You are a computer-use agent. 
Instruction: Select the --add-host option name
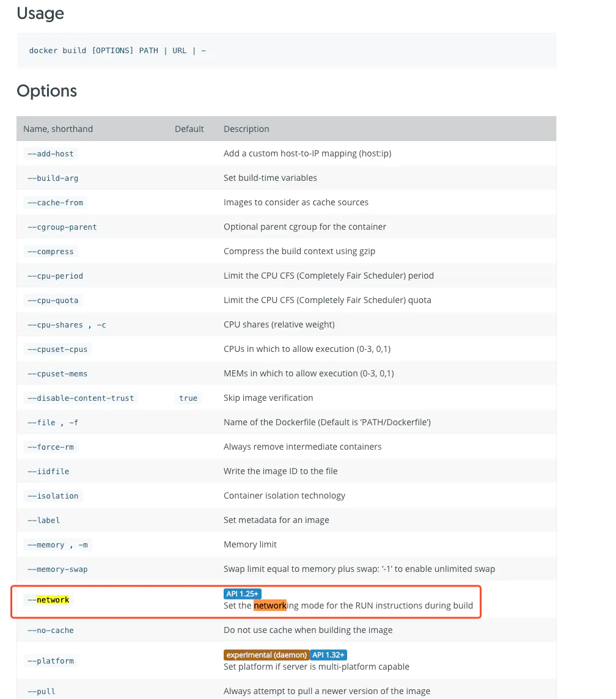(x=51, y=153)
